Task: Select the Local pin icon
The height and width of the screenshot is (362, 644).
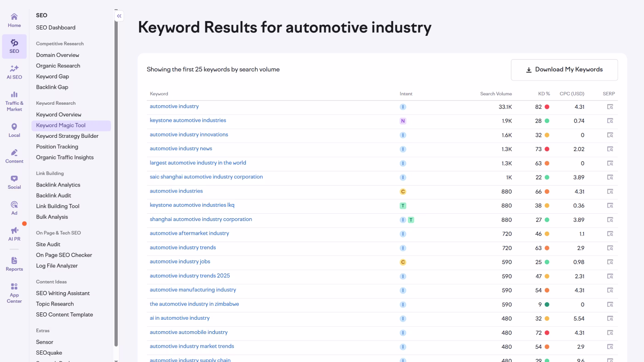Action: [x=14, y=126]
